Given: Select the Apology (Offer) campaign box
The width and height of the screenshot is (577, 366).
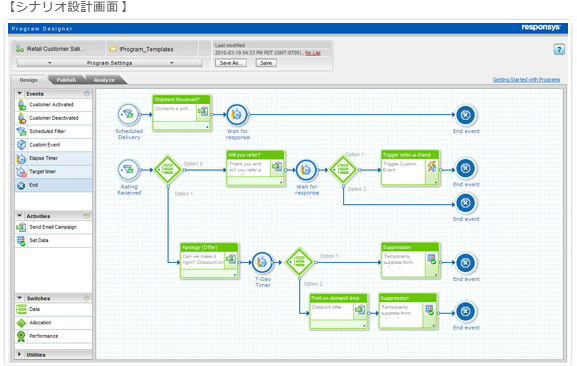Looking at the screenshot, I should point(209,260).
